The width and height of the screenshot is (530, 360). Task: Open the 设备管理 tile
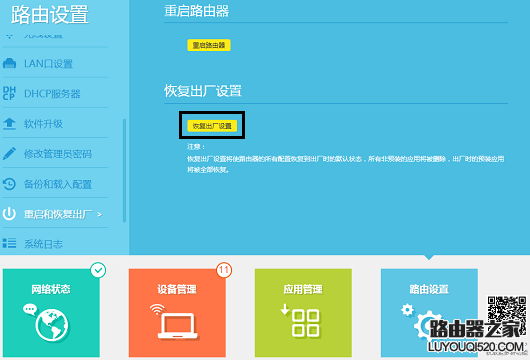tap(177, 313)
